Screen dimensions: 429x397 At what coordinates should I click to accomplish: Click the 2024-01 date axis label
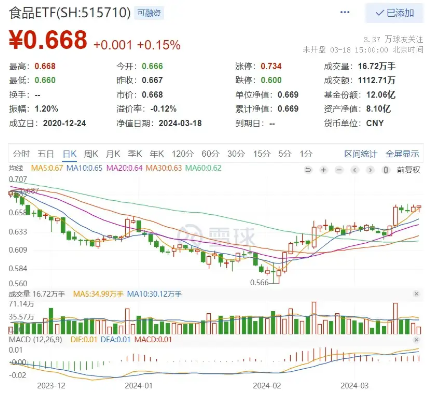tap(138, 386)
